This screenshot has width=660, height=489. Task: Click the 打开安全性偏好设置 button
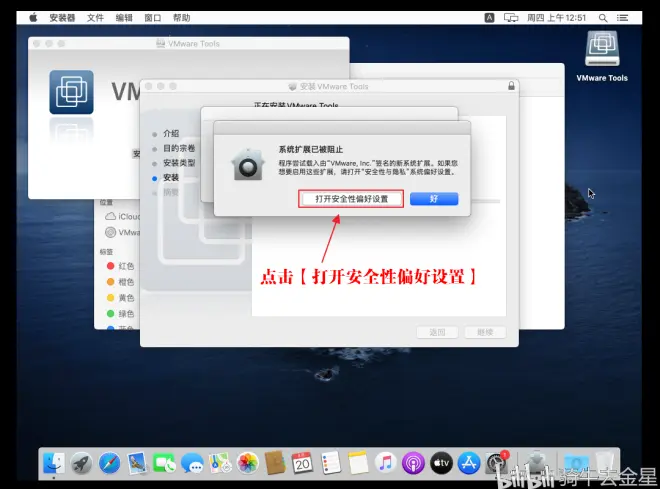click(x=351, y=199)
